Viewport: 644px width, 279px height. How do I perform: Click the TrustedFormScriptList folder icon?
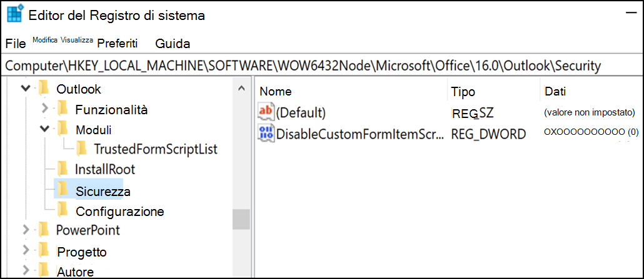click(82, 149)
